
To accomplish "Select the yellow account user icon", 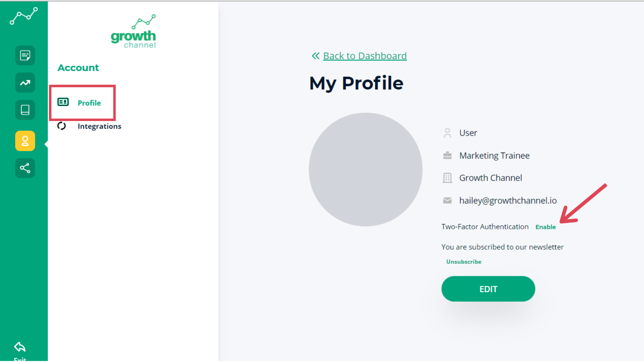I will pyautogui.click(x=25, y=141).
